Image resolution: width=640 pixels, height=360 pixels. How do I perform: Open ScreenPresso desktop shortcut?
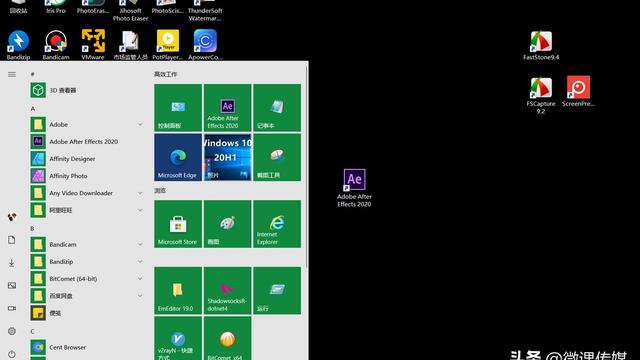(x=578, y=92)
